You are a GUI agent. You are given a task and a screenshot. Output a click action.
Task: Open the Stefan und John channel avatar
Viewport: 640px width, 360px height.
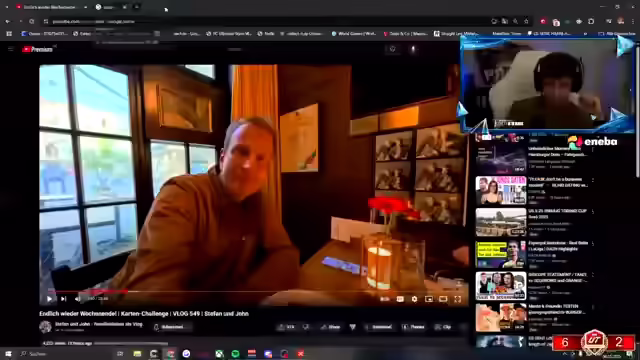coord(45,327)
